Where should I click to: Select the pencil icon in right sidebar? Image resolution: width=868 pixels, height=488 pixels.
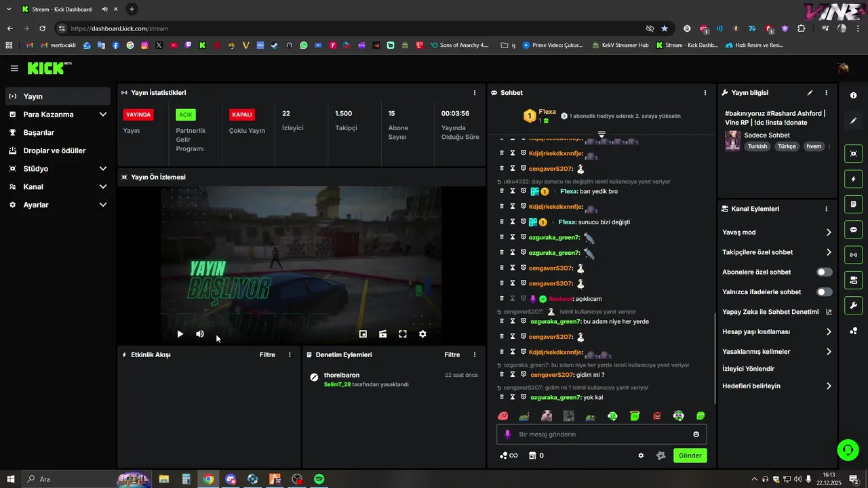pyautogui.click(x=853, y=121)
